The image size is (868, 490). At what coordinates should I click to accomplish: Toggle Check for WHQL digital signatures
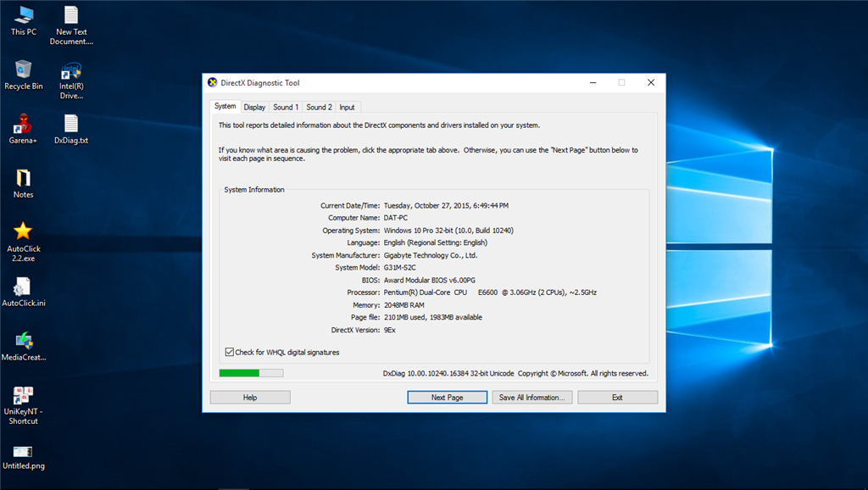229,352
